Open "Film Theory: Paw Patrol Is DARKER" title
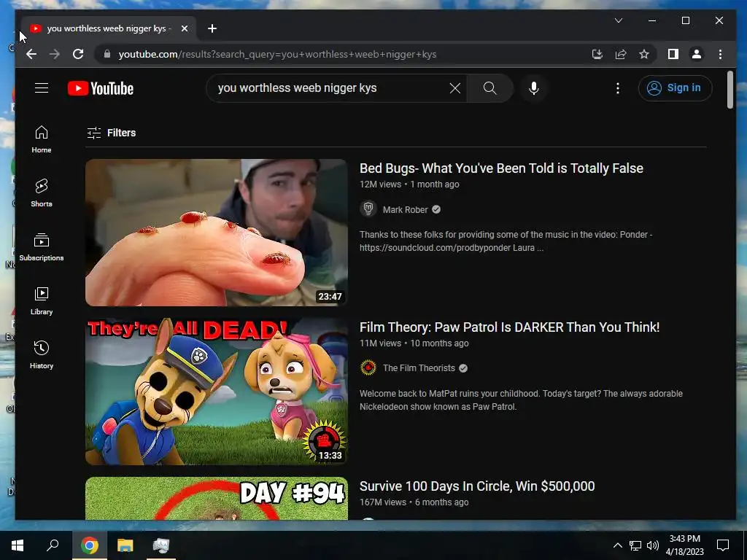The width and height of the screenshot is (747, 560). 509,327
